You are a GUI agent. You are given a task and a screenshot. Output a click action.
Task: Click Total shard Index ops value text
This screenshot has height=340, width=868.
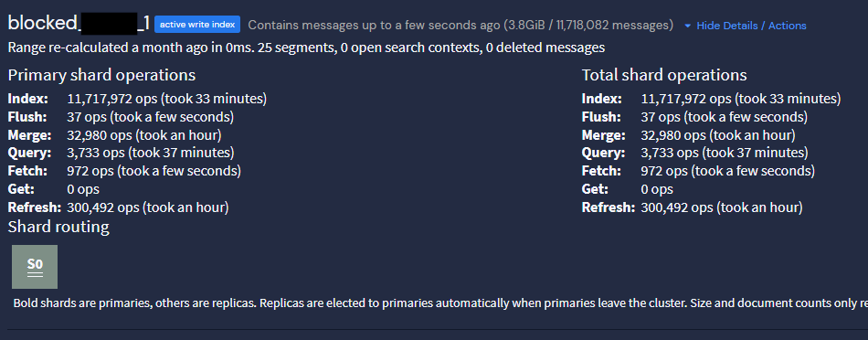(x=741, y=99)
